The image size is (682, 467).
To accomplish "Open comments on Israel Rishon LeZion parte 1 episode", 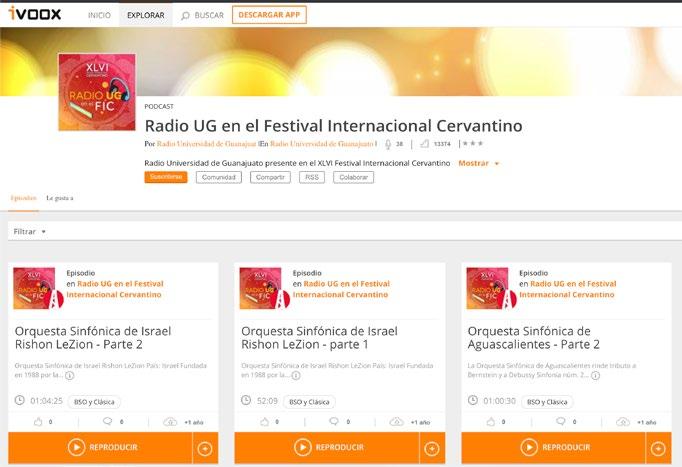I will pyautogui.click(x=334, y=421).
